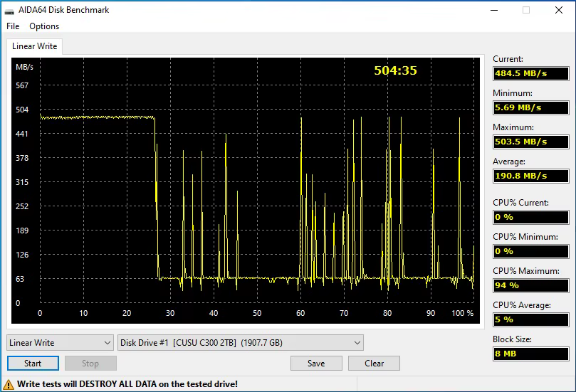
Task: Click the Minimum value 5.69 MB/s
Action: point(531,107)
